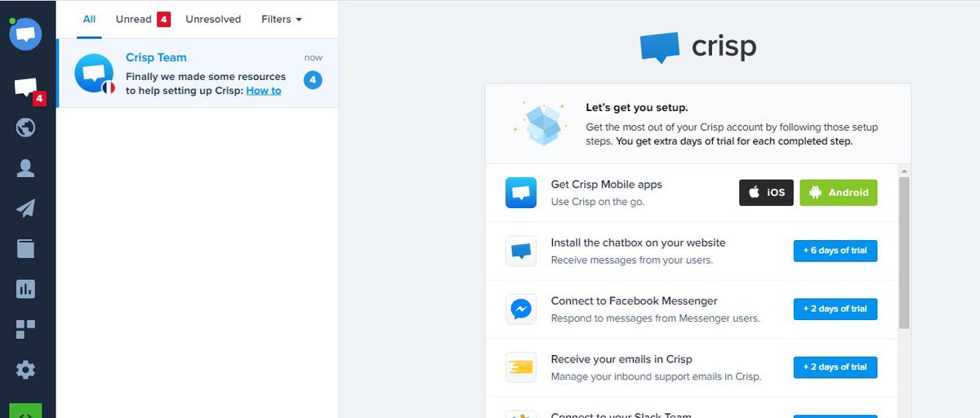Click the Crisp Team conversation avatar
The image size is (980, 418).
point(94,73)
